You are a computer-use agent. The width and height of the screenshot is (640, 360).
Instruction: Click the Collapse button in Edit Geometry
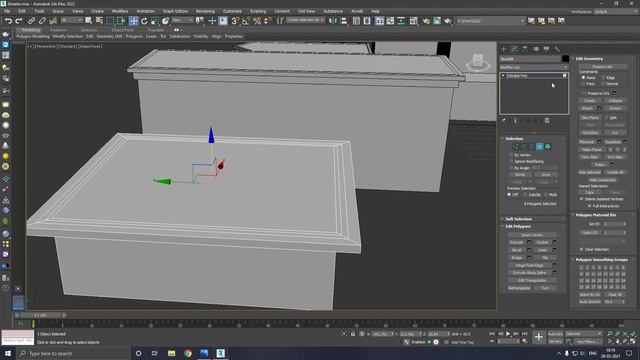[x=615, y=100]
